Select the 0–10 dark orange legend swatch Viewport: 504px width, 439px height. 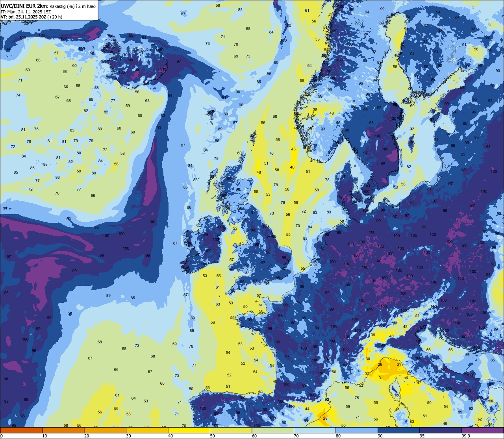[x=21, y=430]
